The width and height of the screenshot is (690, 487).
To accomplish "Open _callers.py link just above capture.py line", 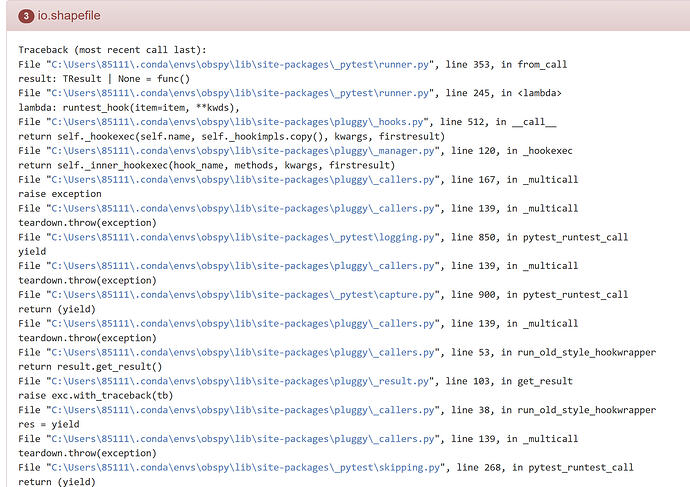I will [240, 266].
